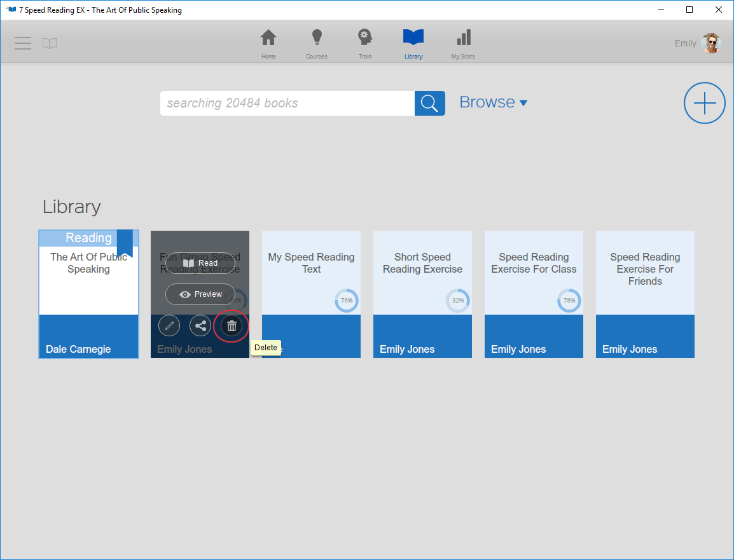
Task: Click inside the book search field
Action: coord(286,103)
